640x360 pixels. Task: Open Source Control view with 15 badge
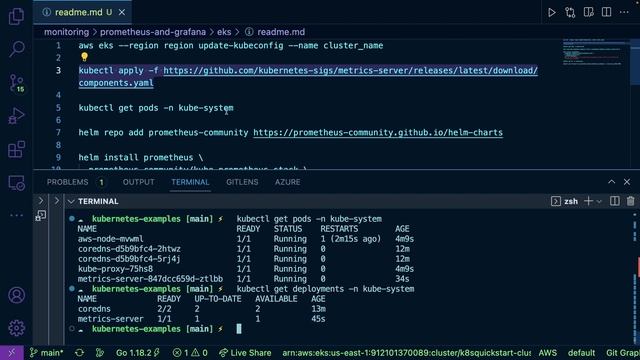(16, 83)
